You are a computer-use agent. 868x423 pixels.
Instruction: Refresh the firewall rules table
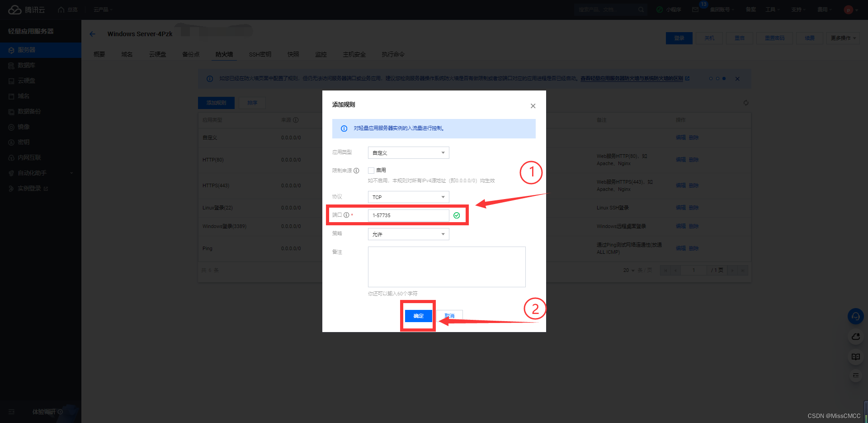746,103
